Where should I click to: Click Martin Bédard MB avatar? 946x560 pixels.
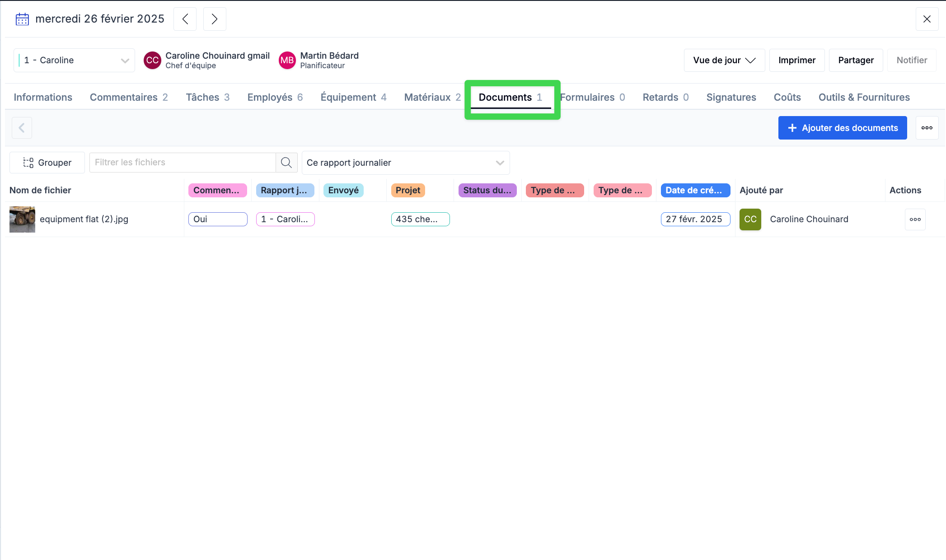pyautogui.click(x=287, y=60)
